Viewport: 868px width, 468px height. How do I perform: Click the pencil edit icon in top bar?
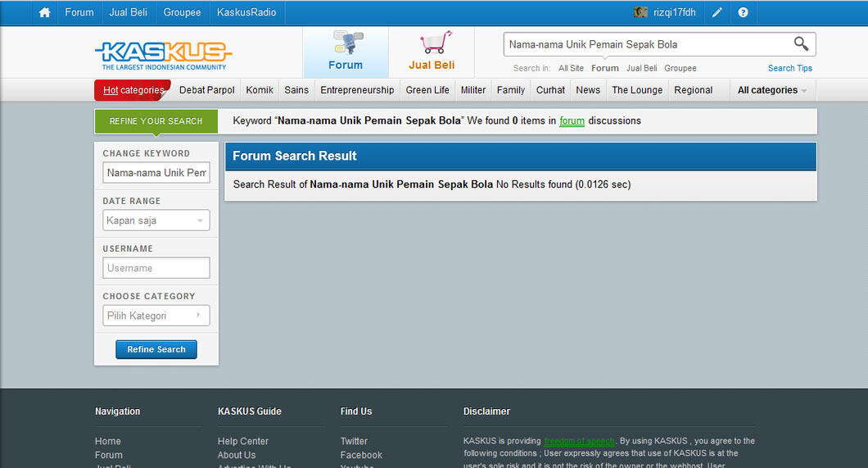(717, 12)
